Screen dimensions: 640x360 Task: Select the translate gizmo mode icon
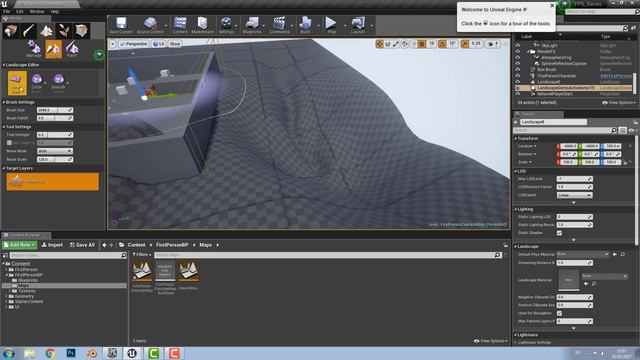(x=380, y=44)
